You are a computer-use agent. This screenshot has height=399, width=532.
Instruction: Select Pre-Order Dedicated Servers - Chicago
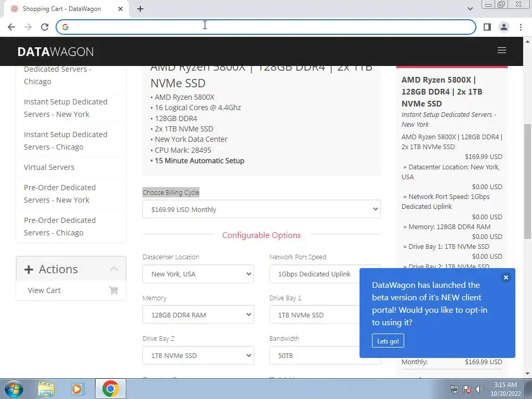pos(60,227)
